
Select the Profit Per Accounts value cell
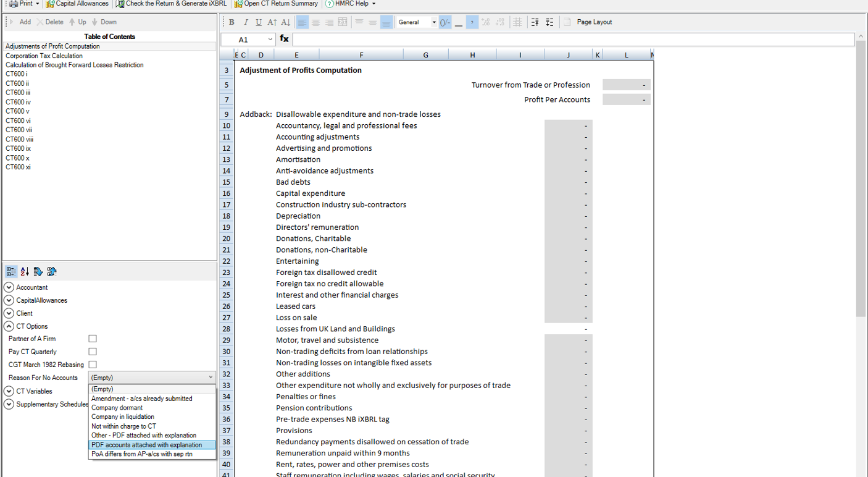627,99
